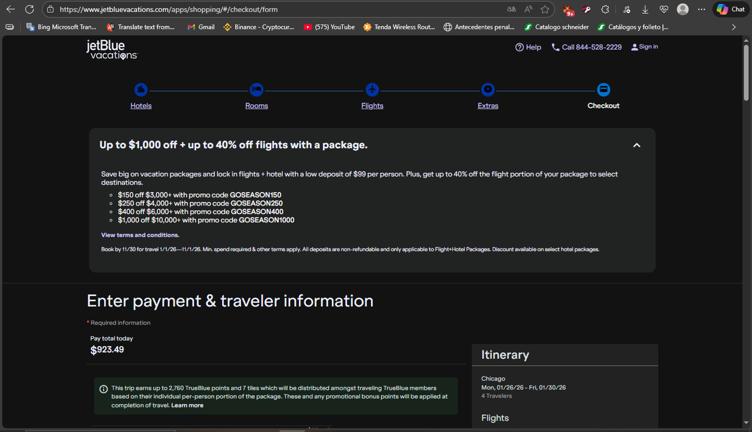Reload the page with the refresh icon
The height and width of the screenshot is (432, 752).
[29, 9]
